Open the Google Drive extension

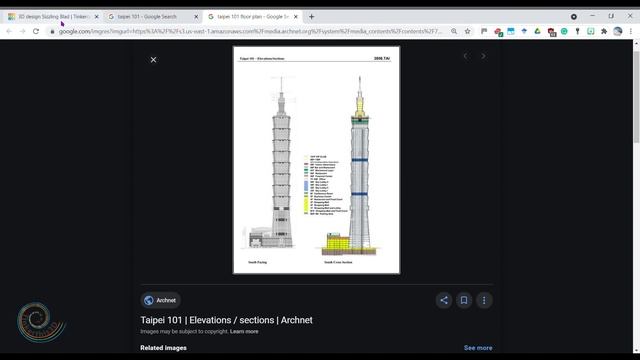point(537,31)
